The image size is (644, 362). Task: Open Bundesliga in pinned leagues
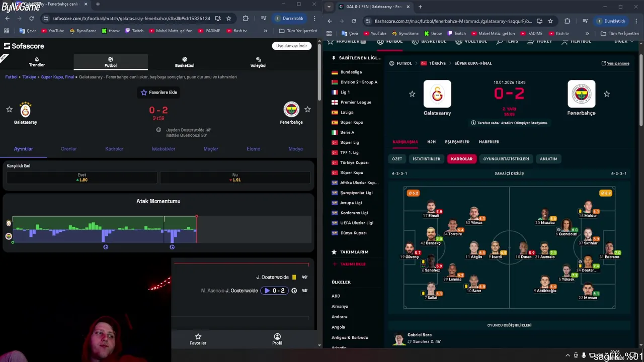[x=351, y=72]
